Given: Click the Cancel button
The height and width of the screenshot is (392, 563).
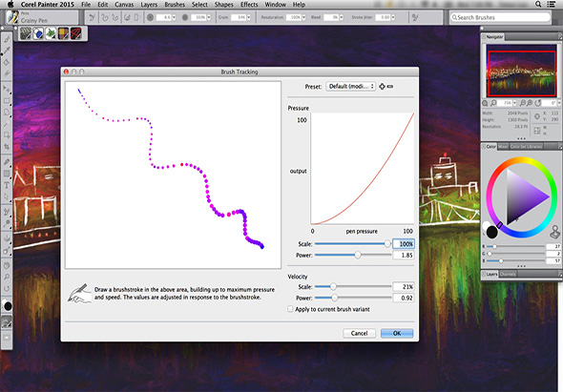Looking at the screenshot, I should pyautogui.click(x=359, y=333).
